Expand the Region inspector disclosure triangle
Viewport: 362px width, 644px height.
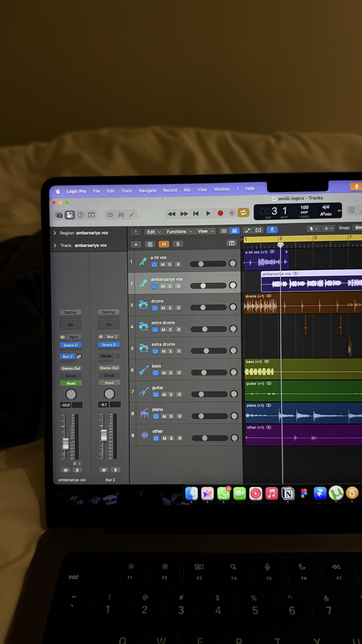(x=55, y=233)
